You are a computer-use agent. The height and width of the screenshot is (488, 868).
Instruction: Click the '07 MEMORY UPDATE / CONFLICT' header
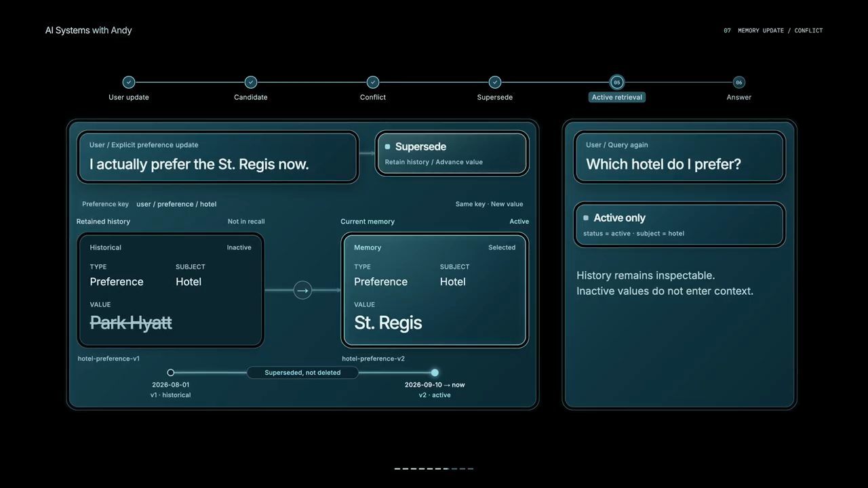(x=773, y=30)
